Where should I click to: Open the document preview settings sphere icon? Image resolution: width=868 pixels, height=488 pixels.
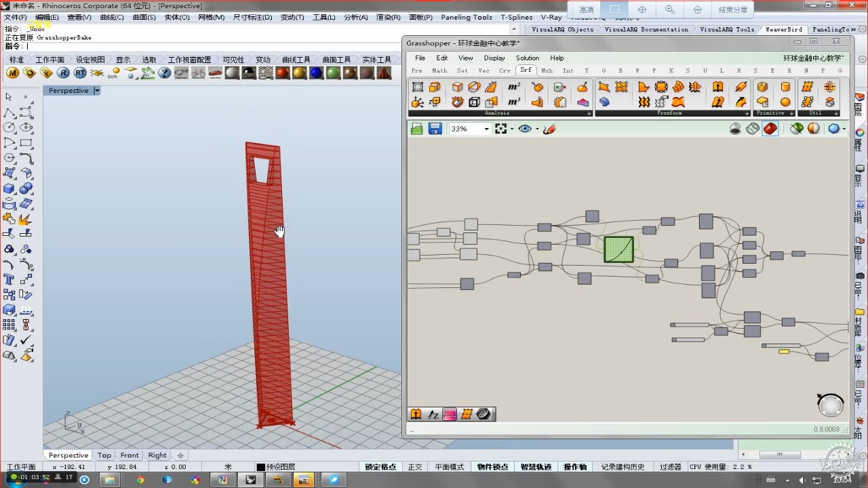(x=814, y=129)
